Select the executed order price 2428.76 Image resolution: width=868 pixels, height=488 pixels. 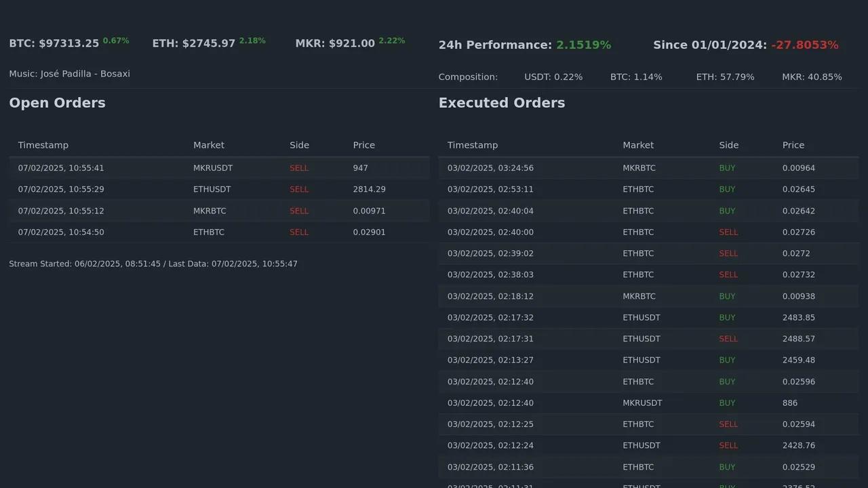(x=799, y=446)
